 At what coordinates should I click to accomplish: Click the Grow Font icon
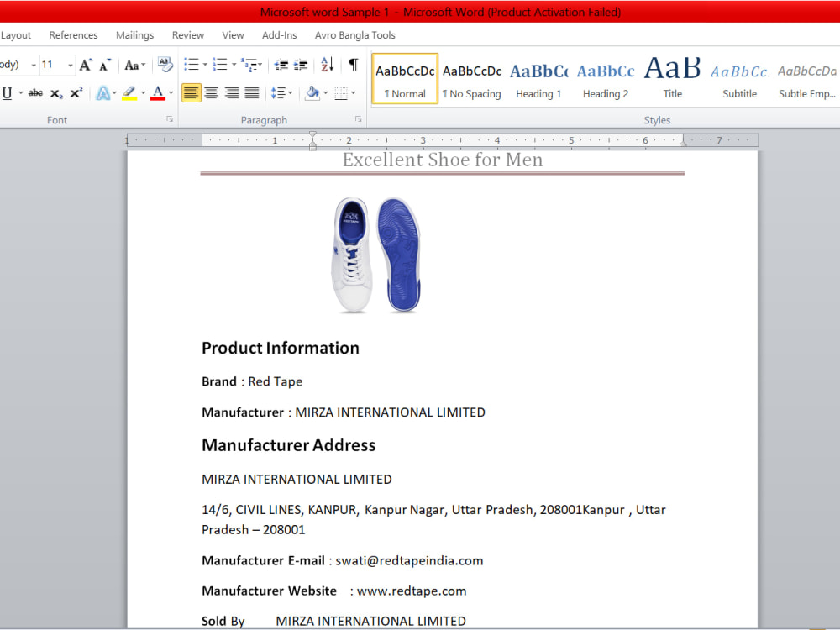(86, 65)
